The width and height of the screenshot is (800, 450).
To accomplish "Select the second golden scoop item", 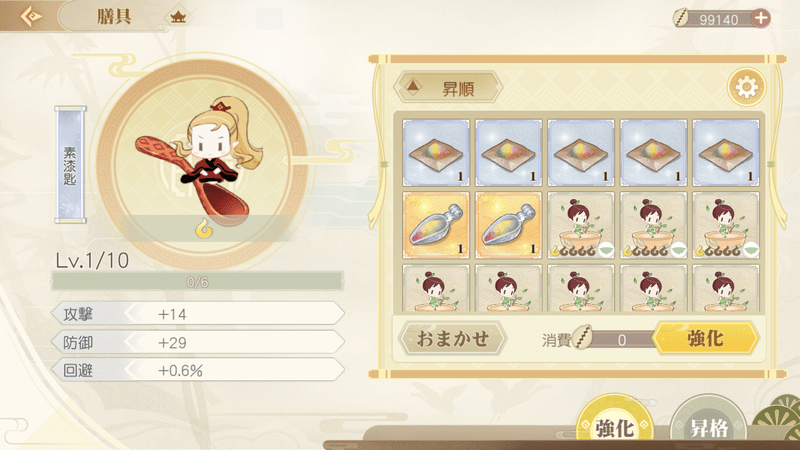I will click(508, 225).
